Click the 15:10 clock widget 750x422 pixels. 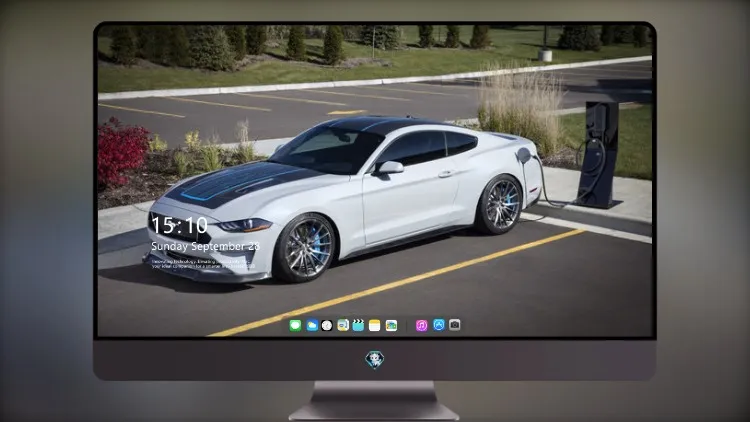(x=179, y=225)
